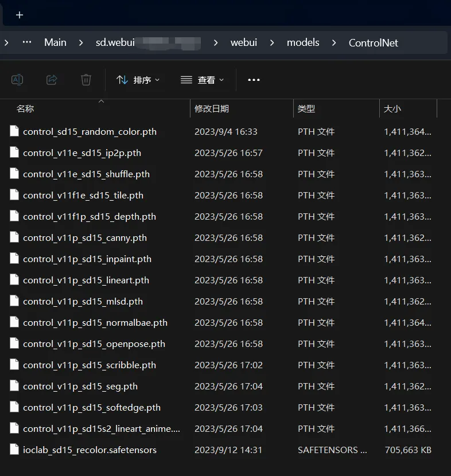Expand breadcrumb chevron after models
The image size is (451, 476).
point(334,42)
